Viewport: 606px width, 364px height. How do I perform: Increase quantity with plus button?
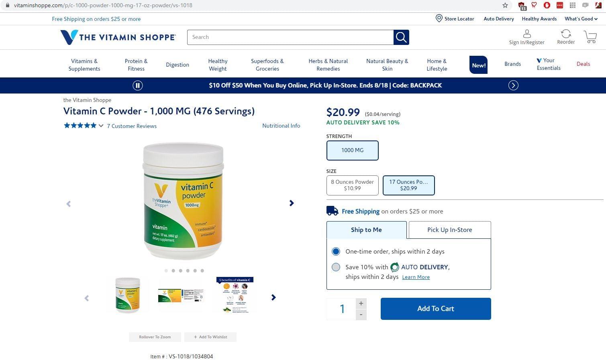click(x=361, y=303)
